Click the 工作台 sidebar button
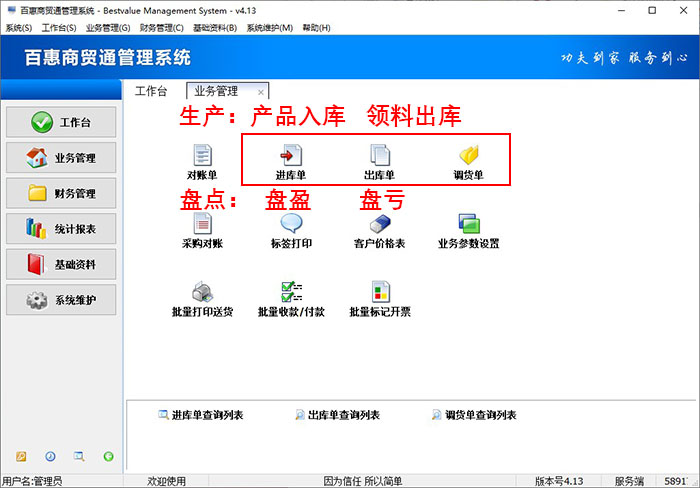Viewport: 700px width, 488px height. (x=61, y=122)
